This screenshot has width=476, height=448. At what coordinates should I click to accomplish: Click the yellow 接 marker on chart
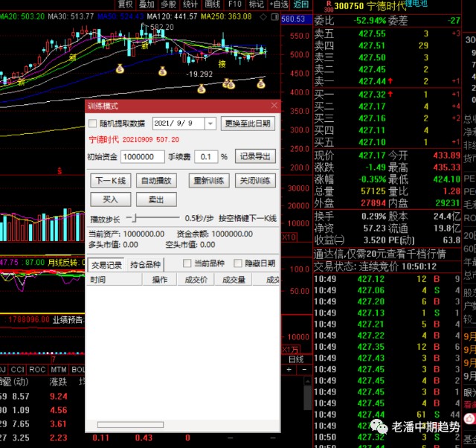222,63
